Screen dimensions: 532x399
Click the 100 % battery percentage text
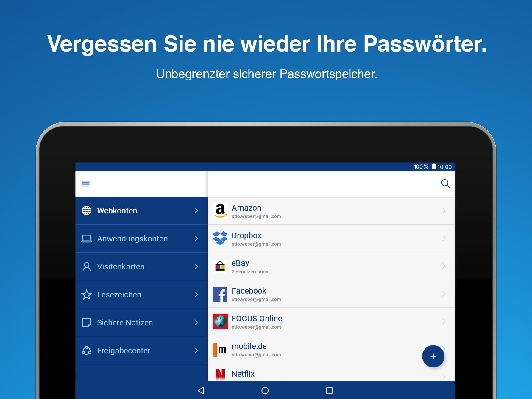(421, 167)
